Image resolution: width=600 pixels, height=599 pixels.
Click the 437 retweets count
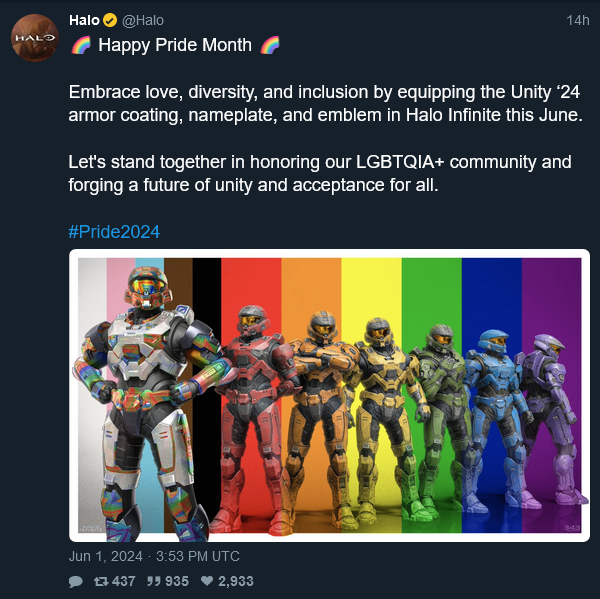[x=124, y=581]
